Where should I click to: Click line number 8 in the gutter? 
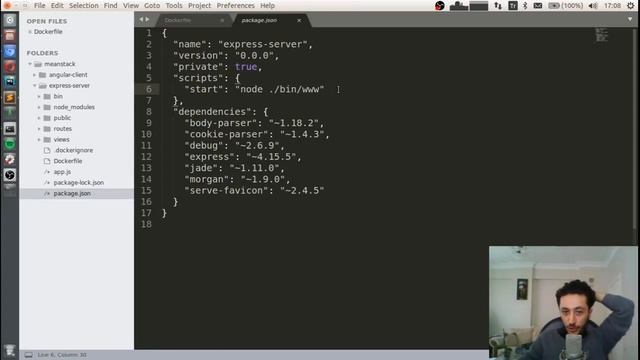tap(149, 112)
